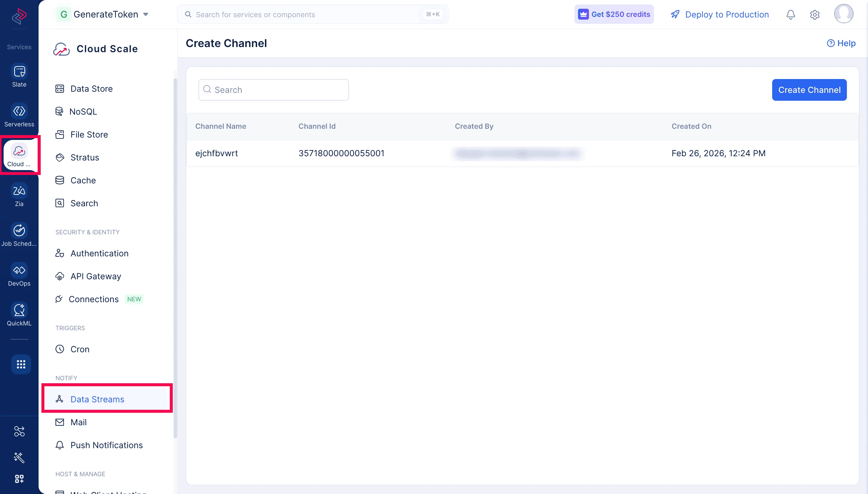This screenshot has height=494, width=868.
Task: Click the Catalyst logo at top left
Action: [19, 16]
